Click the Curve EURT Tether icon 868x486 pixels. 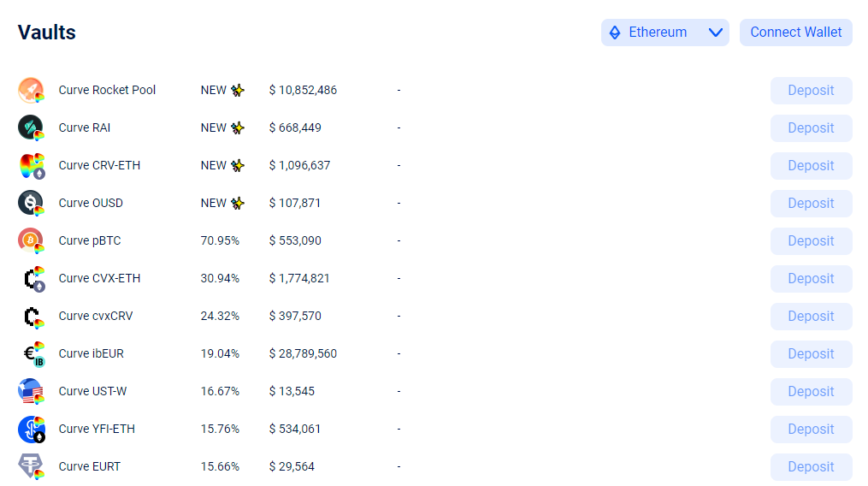(x=31, y=467)
